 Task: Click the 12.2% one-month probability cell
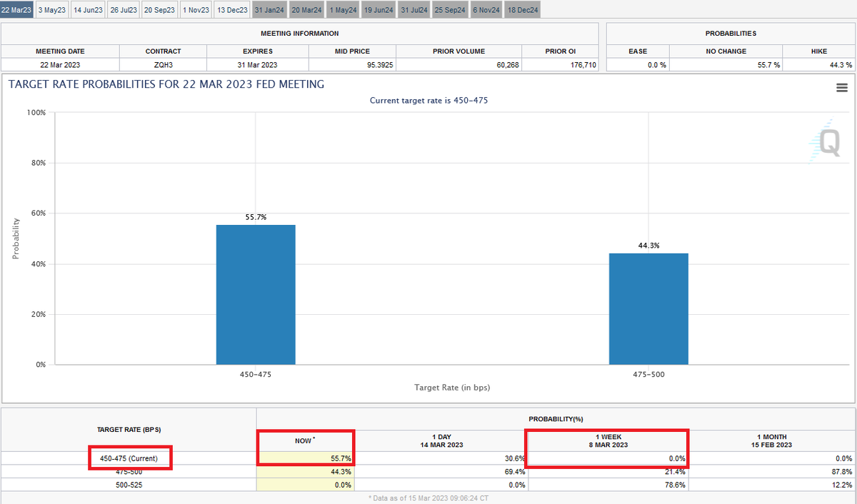(771, 485)
